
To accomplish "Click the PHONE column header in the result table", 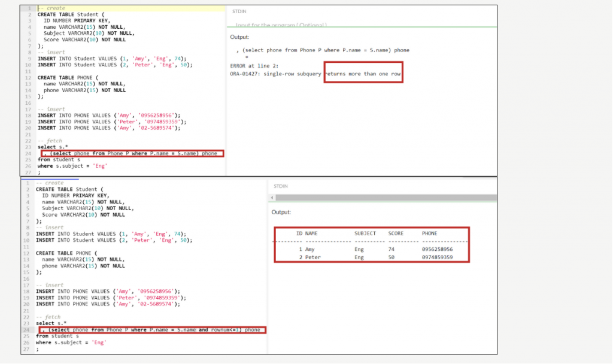I will (x=430, y=233).
